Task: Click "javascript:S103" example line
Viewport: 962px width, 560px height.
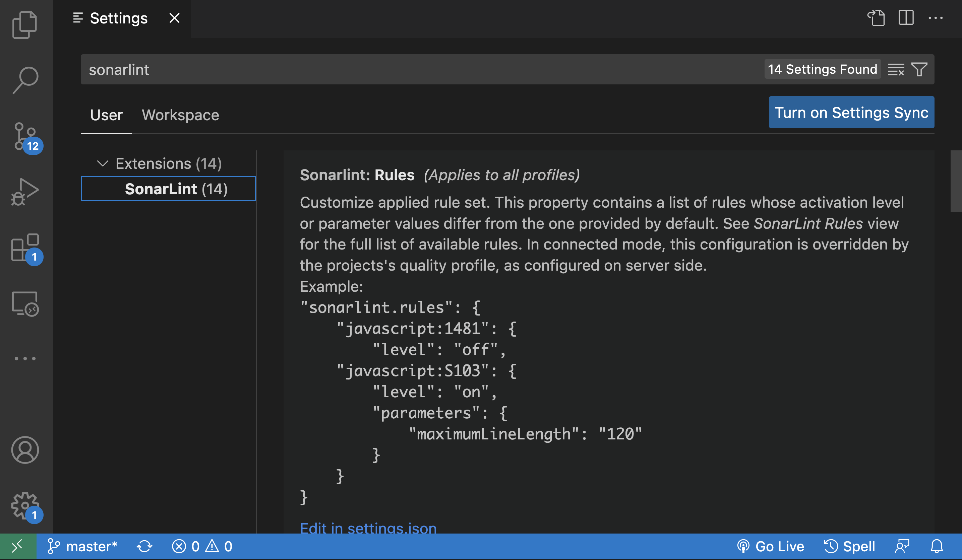Action: click(x=426, y=370)
